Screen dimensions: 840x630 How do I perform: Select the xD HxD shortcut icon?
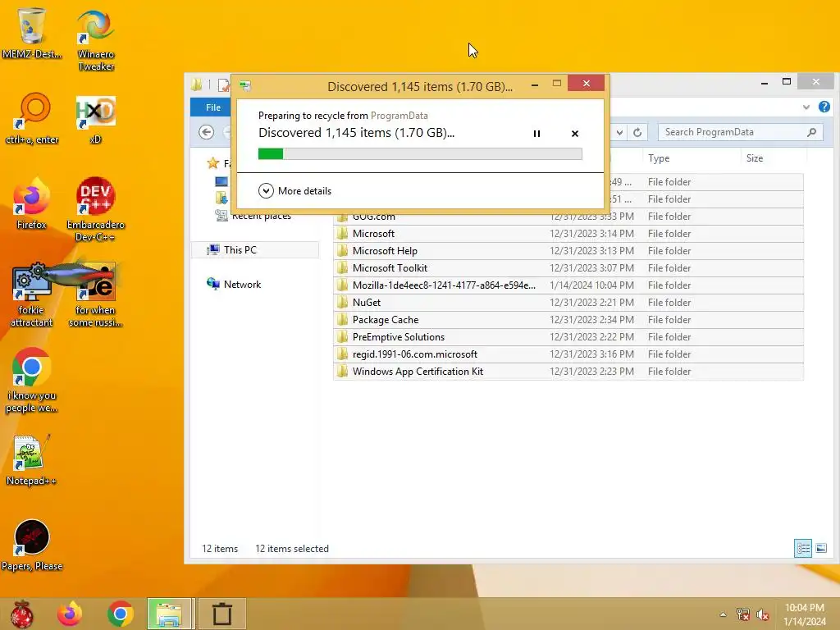(x=95, y=120)
